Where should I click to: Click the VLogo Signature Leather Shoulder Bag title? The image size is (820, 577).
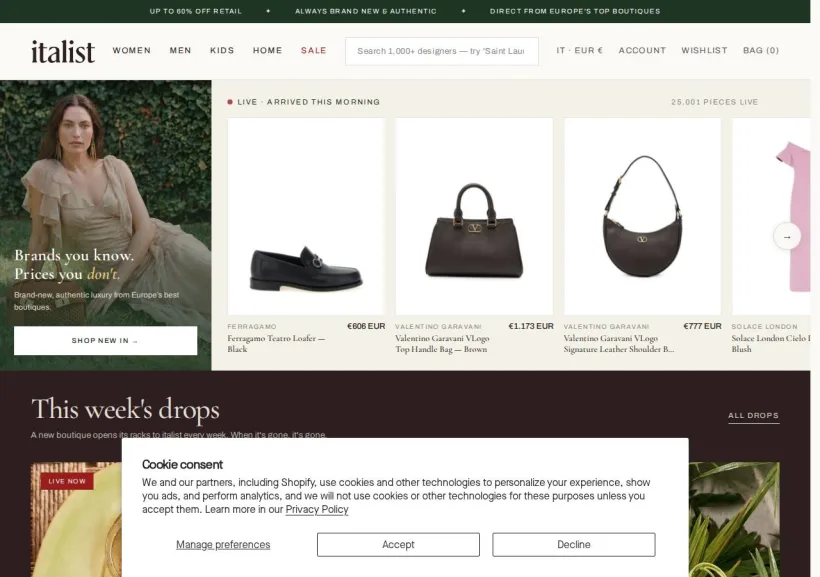click(x=619, y=344)
